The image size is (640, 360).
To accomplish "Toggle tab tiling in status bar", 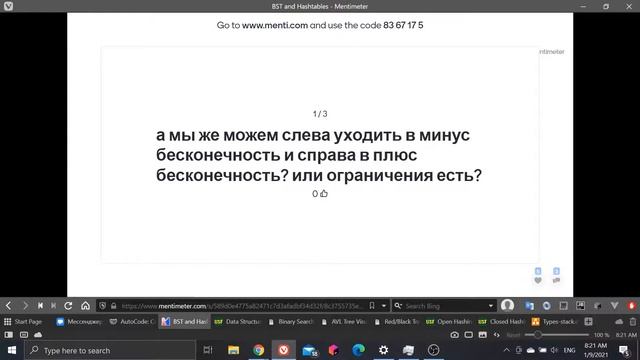I will (x=469, y=335).
